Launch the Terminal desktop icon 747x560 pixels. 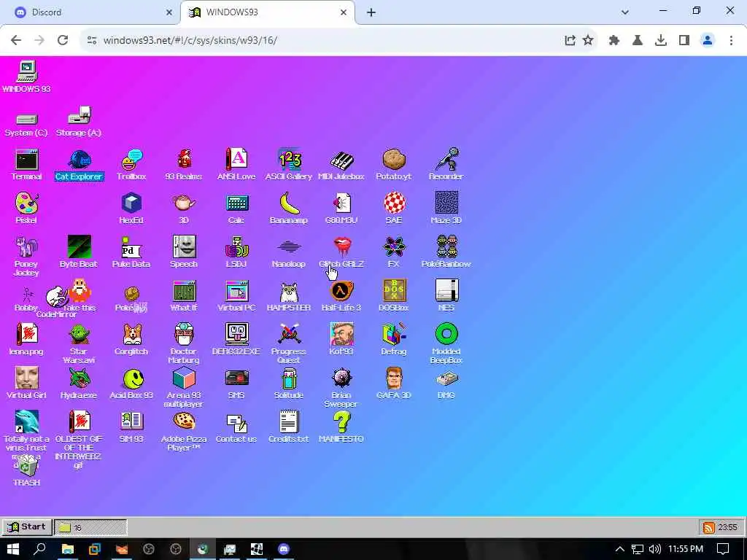pyautogui.click(x=27, y=160)
